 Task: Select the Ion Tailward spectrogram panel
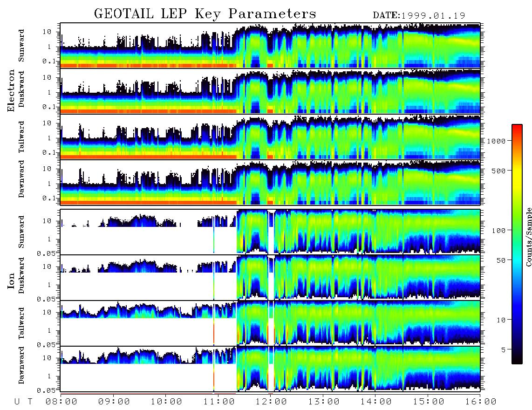[x=270, y=323]
